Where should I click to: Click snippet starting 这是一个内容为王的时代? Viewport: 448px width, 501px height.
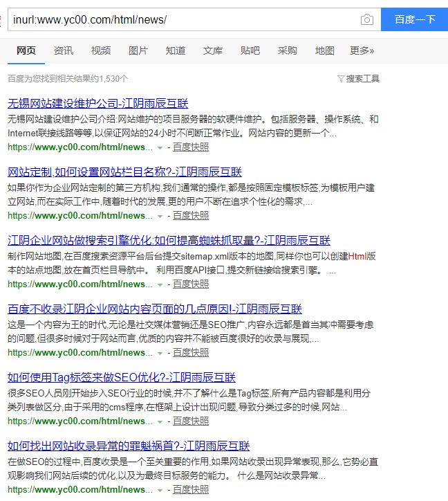click(x=190, y=331)
